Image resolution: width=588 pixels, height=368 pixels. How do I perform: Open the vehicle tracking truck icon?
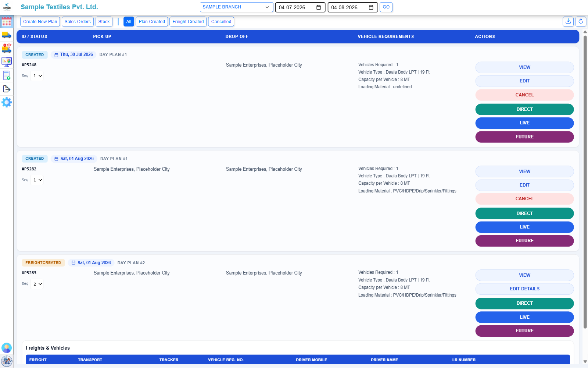7,48
